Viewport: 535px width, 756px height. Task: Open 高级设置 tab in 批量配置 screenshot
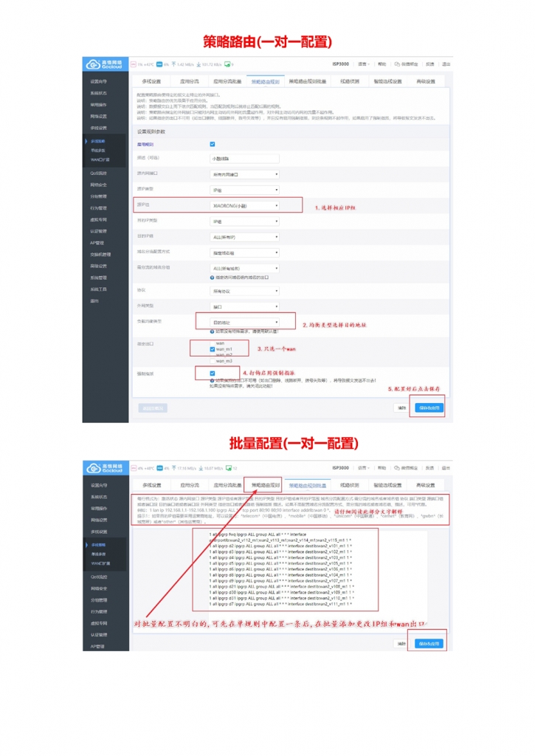pyautogui.click(x=425, y=485)
